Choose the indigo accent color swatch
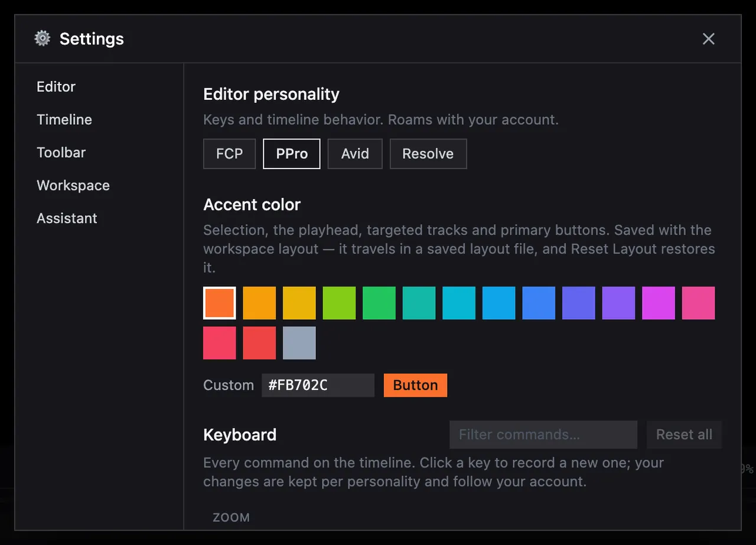The image size is (756, 545). [x=579, y=303]
